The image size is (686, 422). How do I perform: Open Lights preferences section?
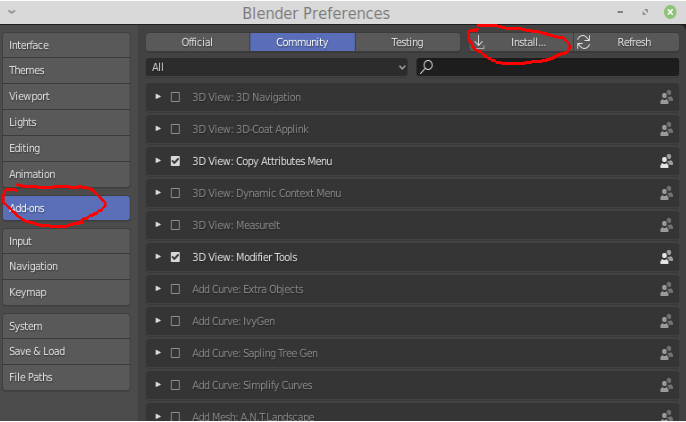point(66,122)
